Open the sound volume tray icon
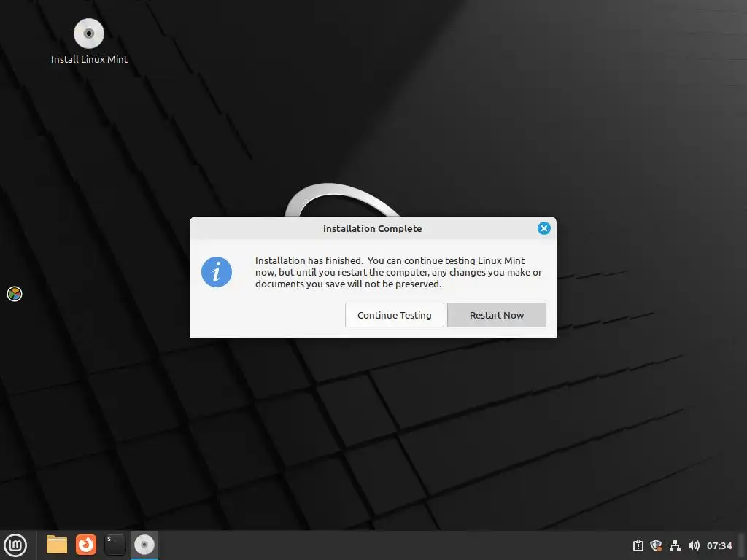 694,545
